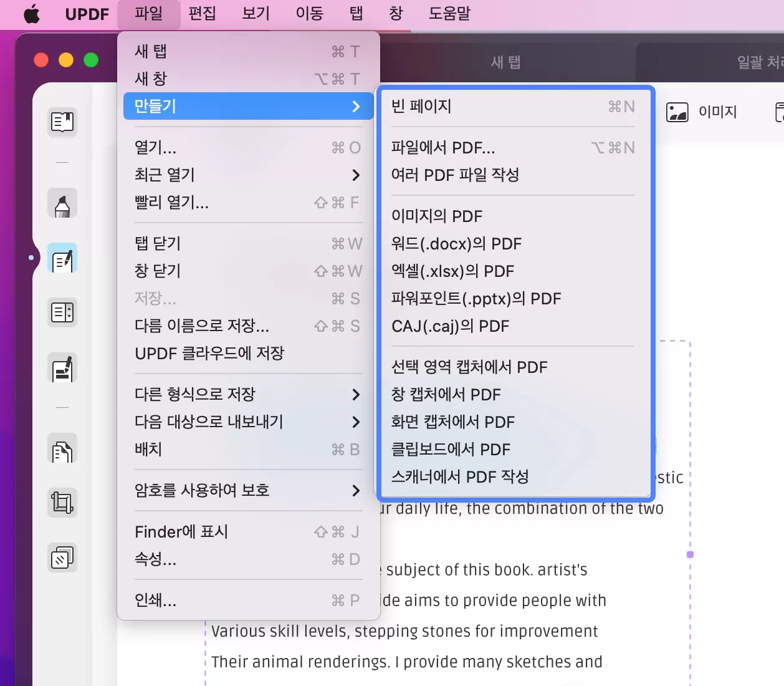The width and height of the screenshot is (784, 686).
Task: Open the 도움말 menu
Action: coord(449,14)
